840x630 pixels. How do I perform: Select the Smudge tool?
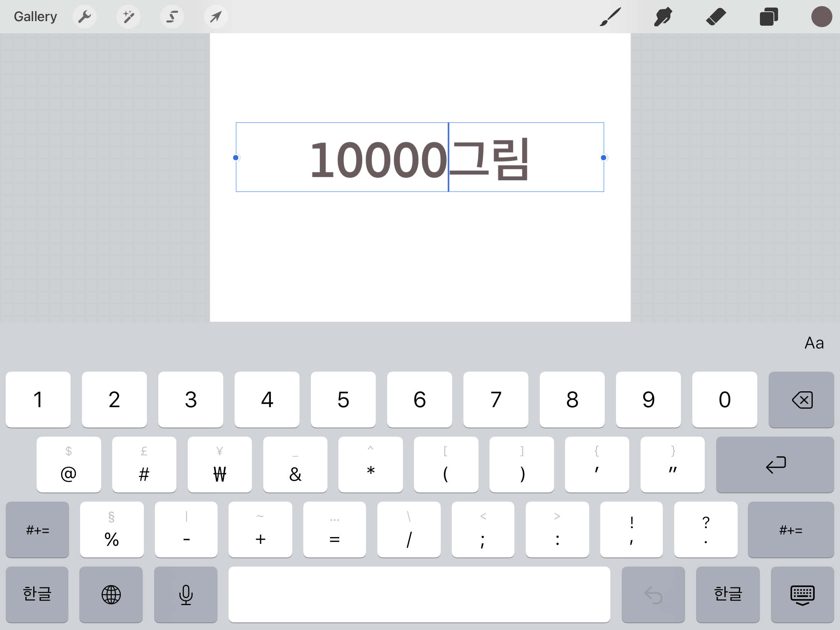click(x=663, y=17)
